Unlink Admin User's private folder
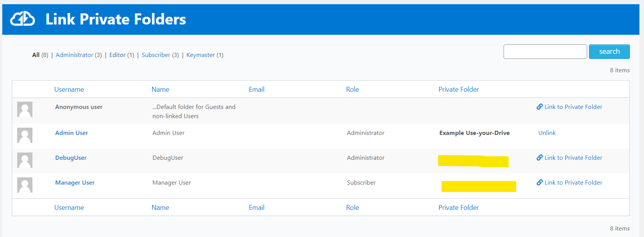The height and width of the screenshot is (237, 644). point(547,133)
